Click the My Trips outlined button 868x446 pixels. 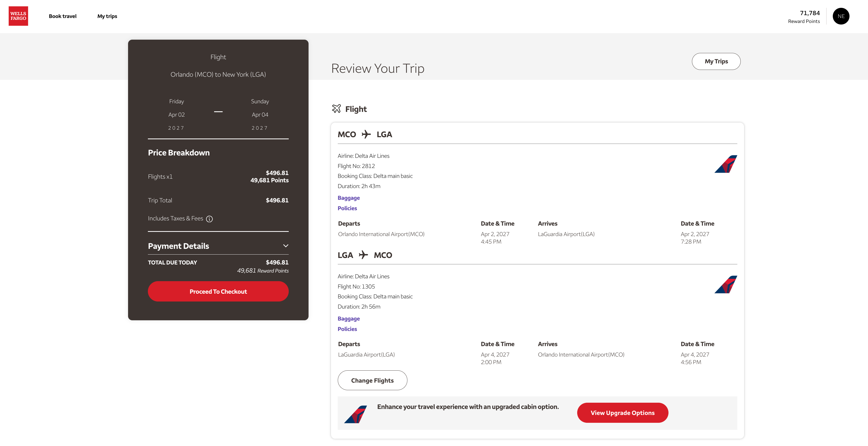pyautogui.click(x=716, y=61)
